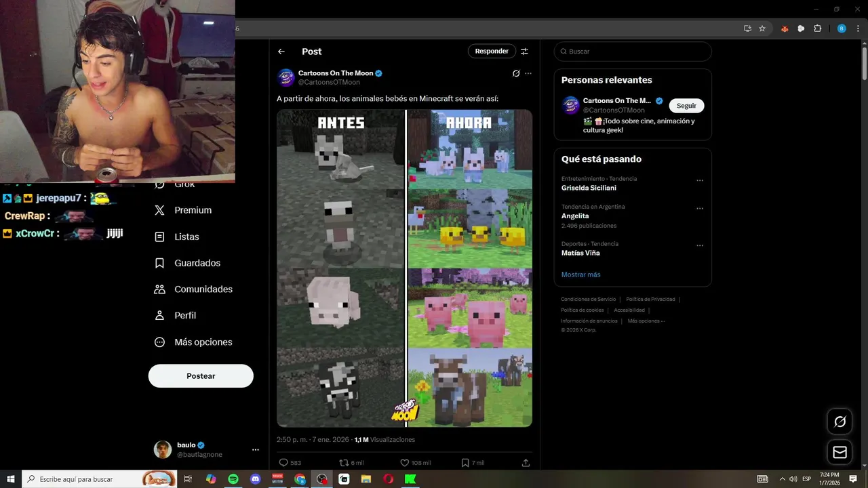Follow Cartoons On The Moon with Seguir

(686, 106)
